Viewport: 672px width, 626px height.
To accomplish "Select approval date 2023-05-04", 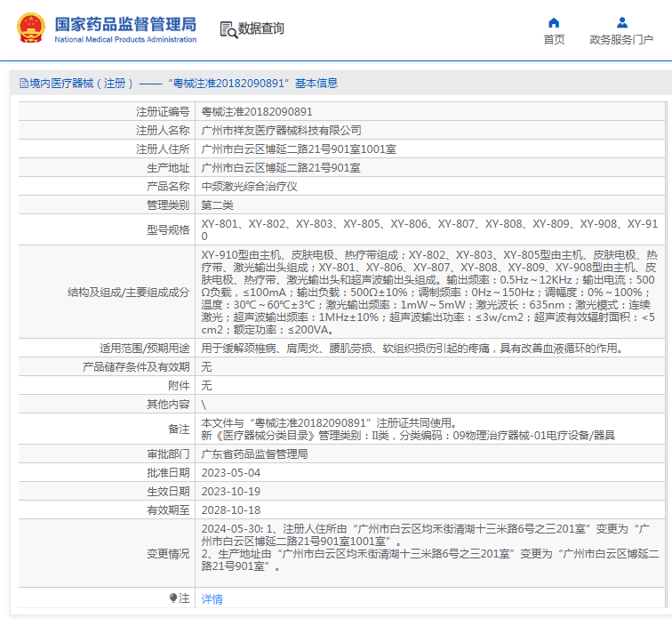I will (x=230, y=473).
